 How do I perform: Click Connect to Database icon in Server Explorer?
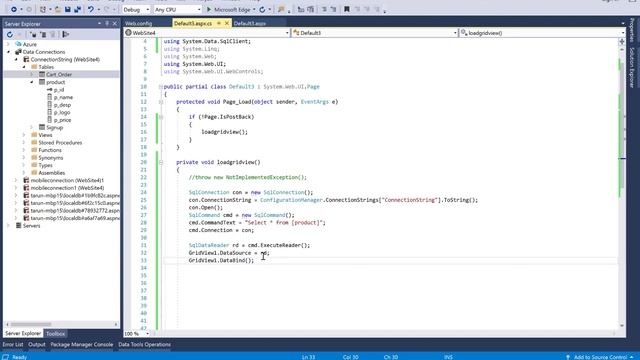(33, 35)
